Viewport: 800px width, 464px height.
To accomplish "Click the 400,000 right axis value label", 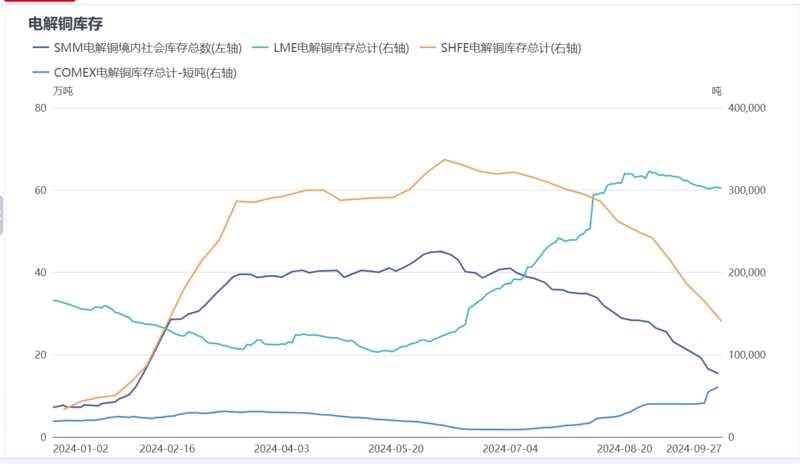I will point(745,108).
